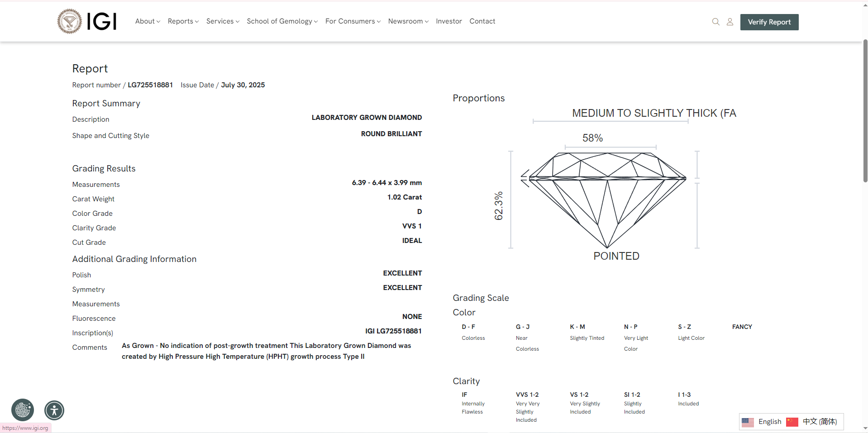Expand the Newsroom menu
The image size is (868, 433).
click(408, 21)
